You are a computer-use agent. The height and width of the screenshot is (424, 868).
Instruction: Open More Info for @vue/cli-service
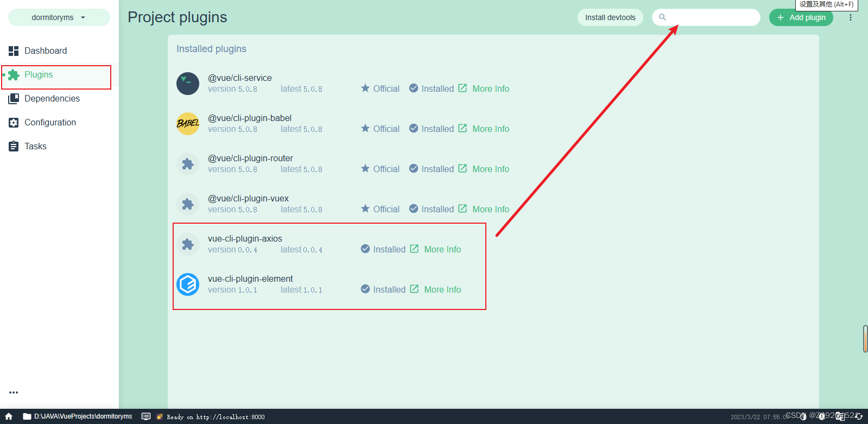484,88
